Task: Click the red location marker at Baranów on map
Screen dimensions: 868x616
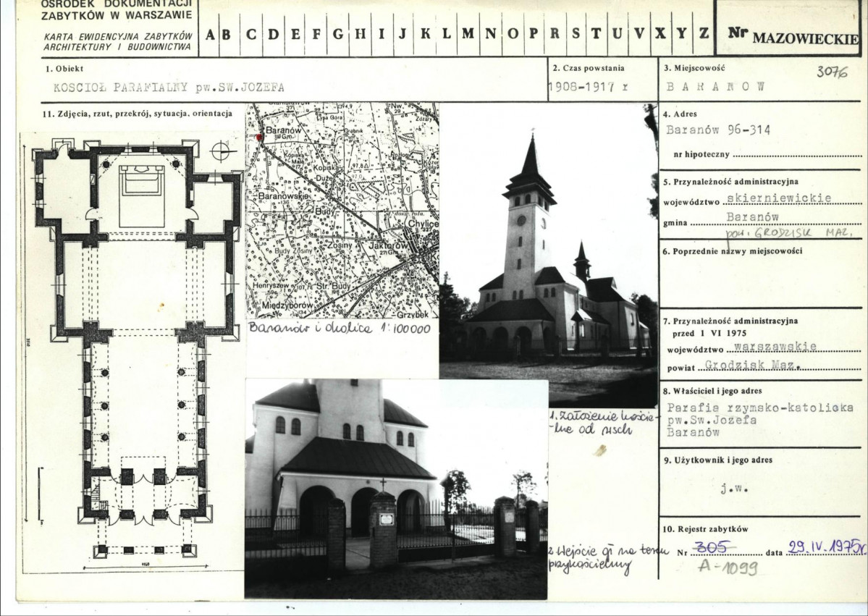Action: [x=258, y=137]
